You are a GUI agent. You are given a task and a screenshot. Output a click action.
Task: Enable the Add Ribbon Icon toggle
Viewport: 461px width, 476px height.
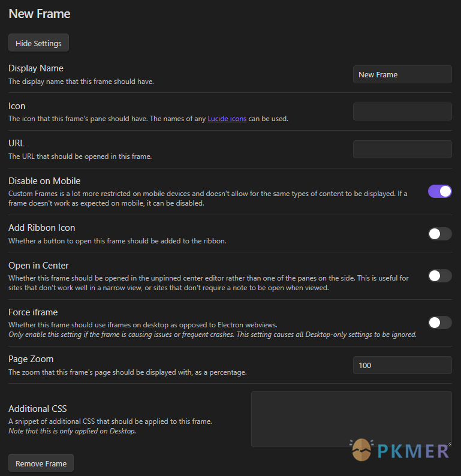(x=440, y=234)
